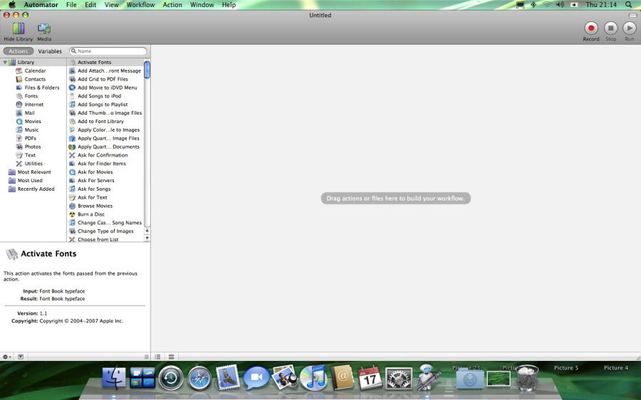Select the Add Grid to PDF Files action
641x400 pixels.
pyautogui.click(x=105, y=79)
